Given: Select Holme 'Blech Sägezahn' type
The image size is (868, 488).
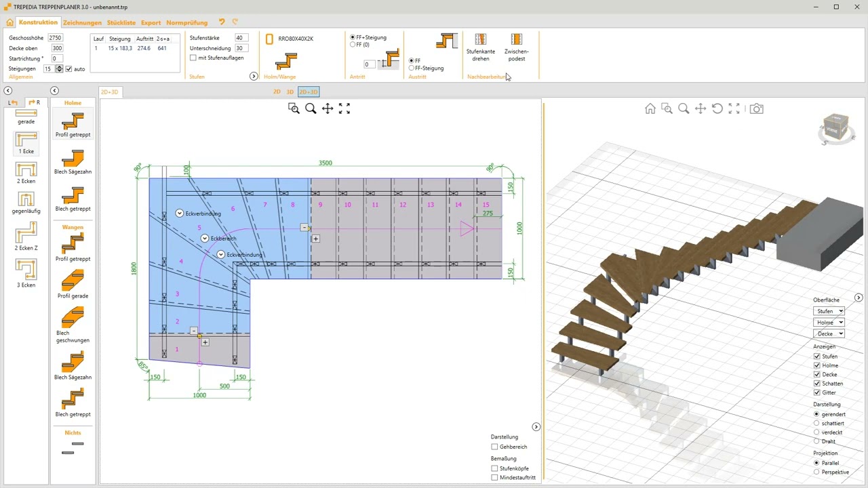Looking at the screenshot, I should (73, 163).
